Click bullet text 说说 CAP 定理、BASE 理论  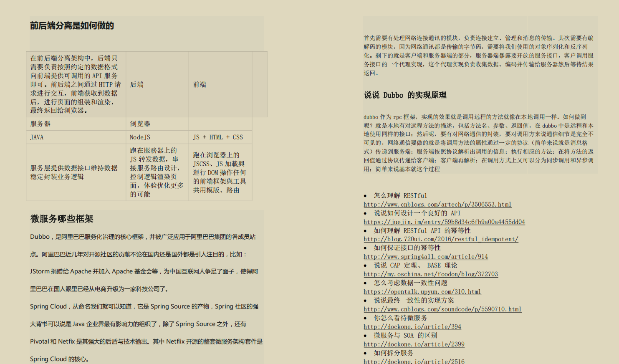[415, 265]
